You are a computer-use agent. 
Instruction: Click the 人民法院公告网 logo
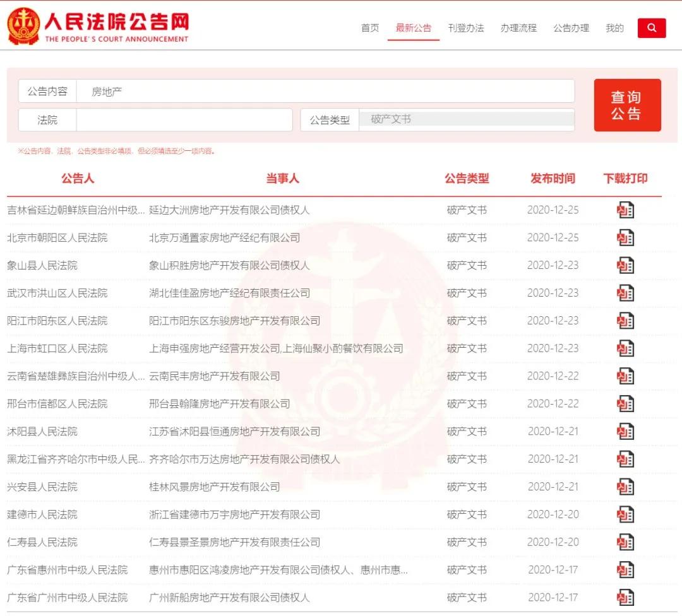[98, 26]
